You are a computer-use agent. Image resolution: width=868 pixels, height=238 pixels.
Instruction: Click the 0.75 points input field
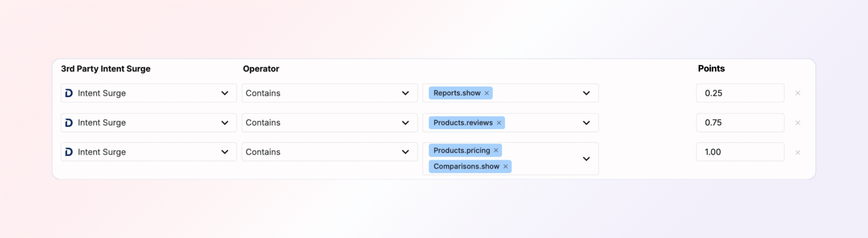(x=740, y=123)
